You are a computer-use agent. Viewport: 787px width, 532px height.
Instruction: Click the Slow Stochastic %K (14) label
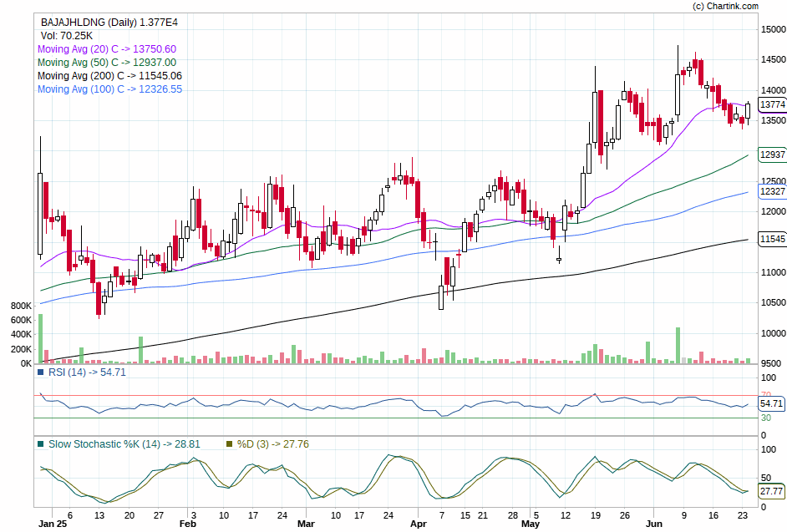[124, 444]
